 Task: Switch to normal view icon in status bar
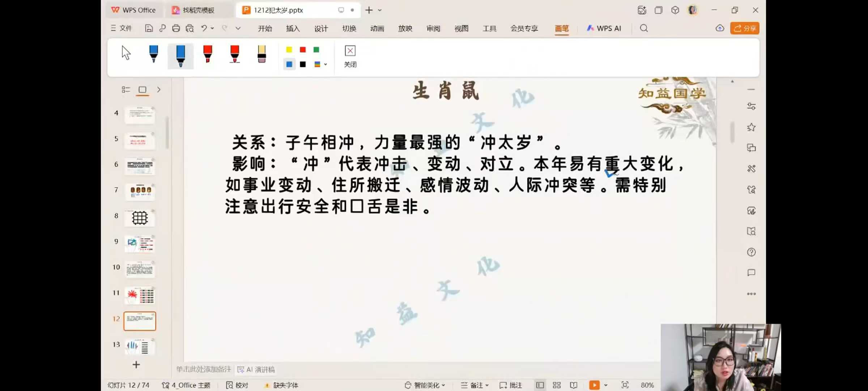pos(540,385)
